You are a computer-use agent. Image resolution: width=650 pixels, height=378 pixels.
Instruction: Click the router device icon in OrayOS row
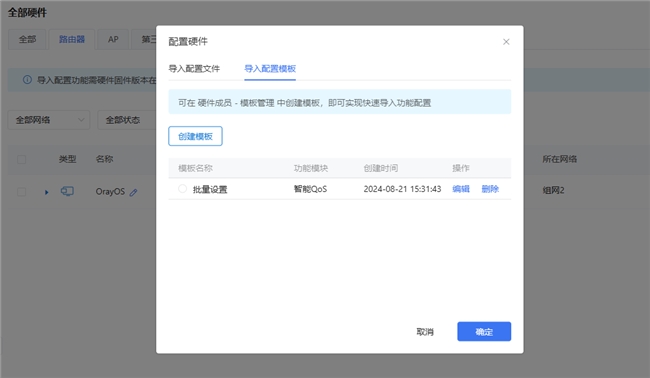(x=67, y=191)
